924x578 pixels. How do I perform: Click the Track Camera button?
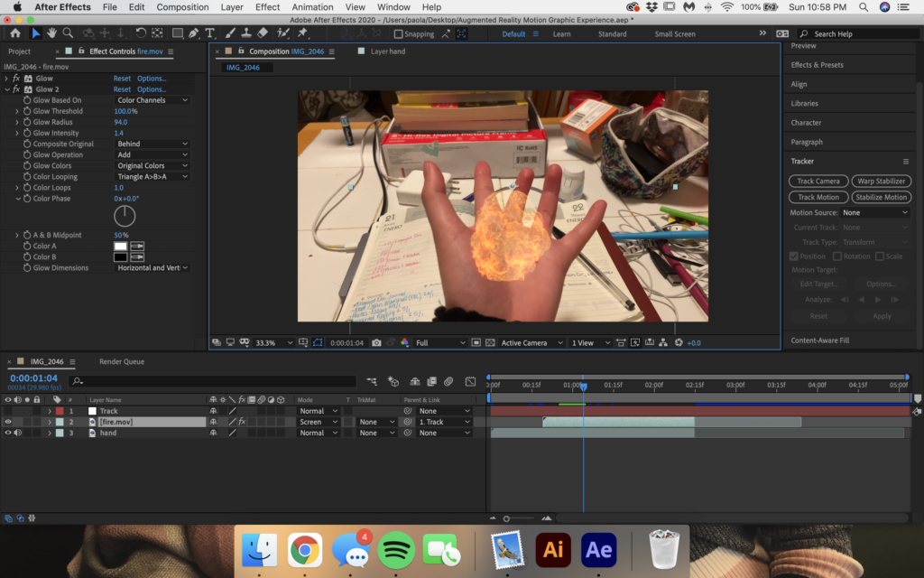[818, 181]
